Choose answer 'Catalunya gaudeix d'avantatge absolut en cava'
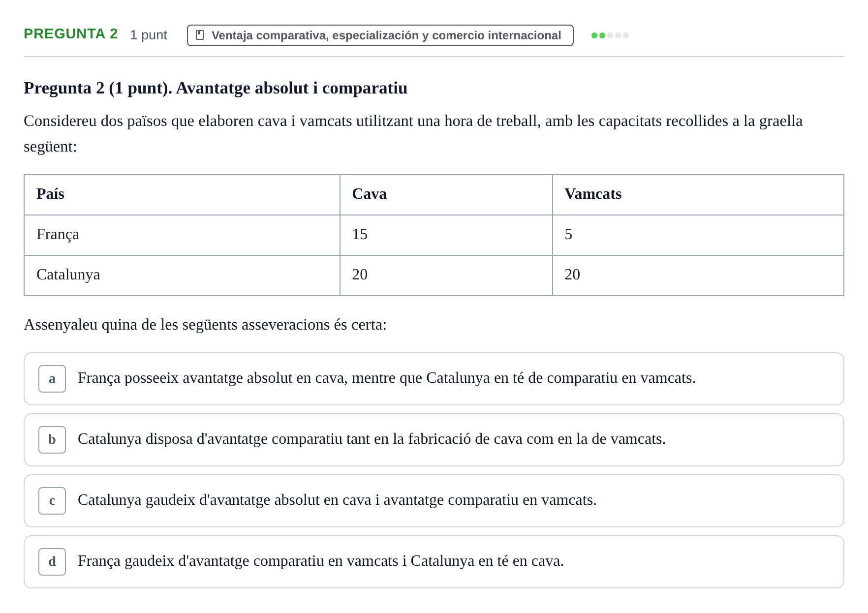The image size is (868, 613). 434,501
